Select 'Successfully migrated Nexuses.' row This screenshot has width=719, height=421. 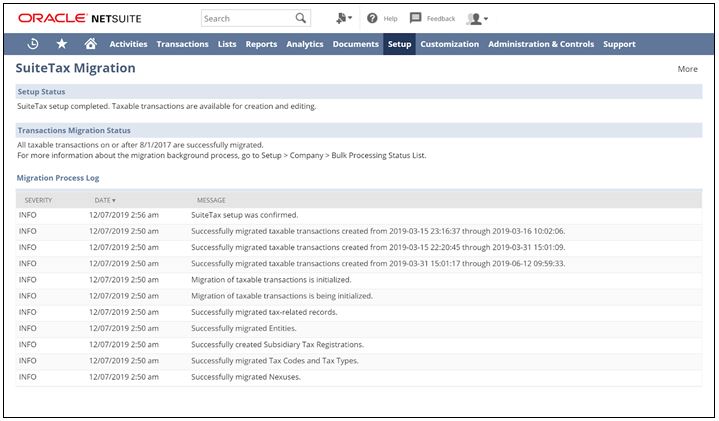[359, 377]
